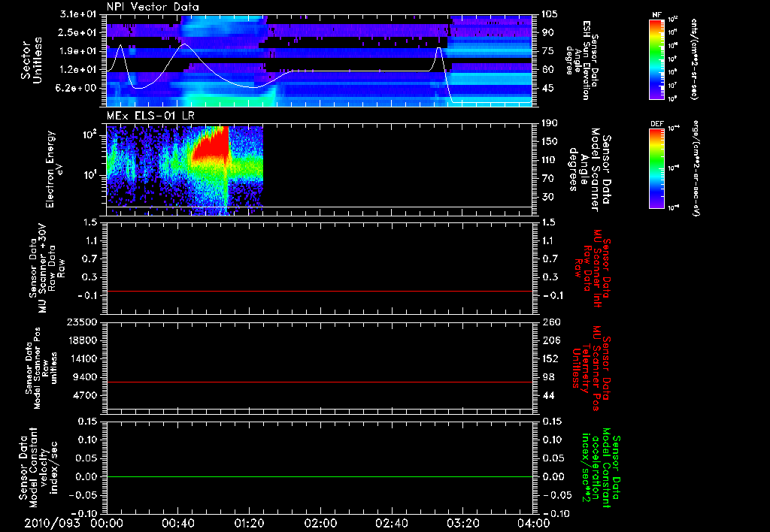The width and height of the screenshot is (770, 532).
Task: Click the '260' telemetry tick label
Action: pos(550,322)
